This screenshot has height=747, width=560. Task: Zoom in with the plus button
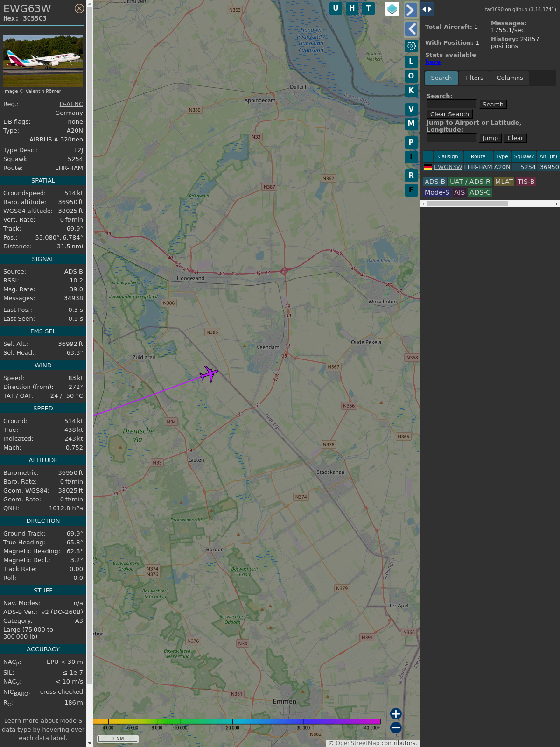396,713
